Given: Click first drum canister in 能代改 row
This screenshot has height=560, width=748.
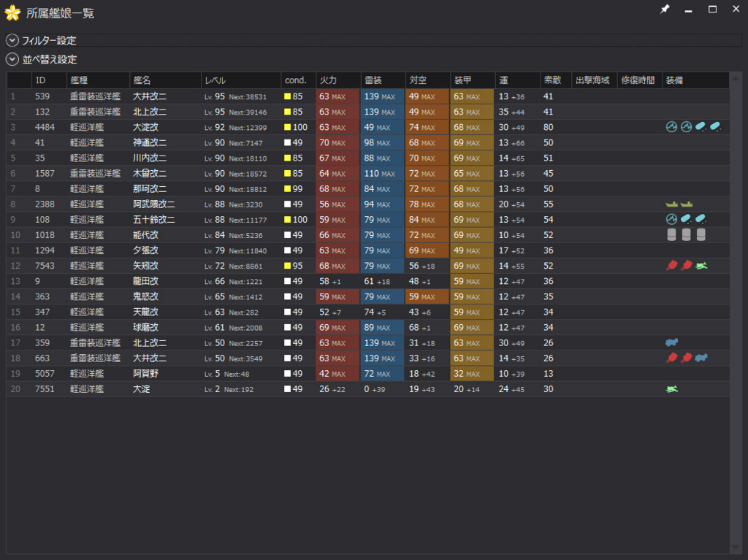Looking at the screenshot, I should [672, 234].
